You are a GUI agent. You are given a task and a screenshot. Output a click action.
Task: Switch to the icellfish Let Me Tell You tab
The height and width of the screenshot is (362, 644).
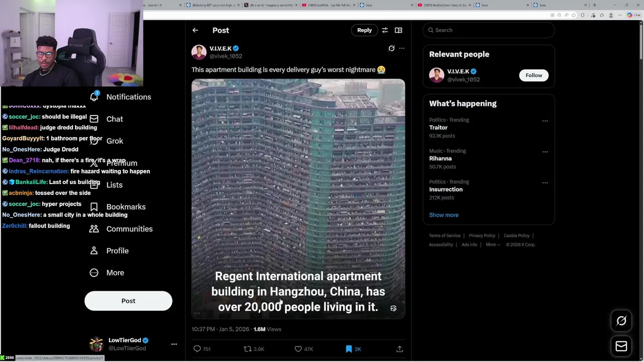click(330, 5)
